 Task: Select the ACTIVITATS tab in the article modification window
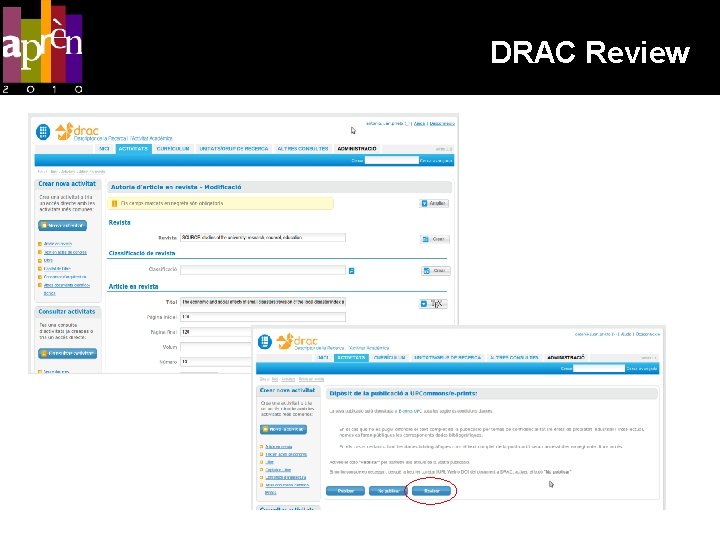point(133,149)
